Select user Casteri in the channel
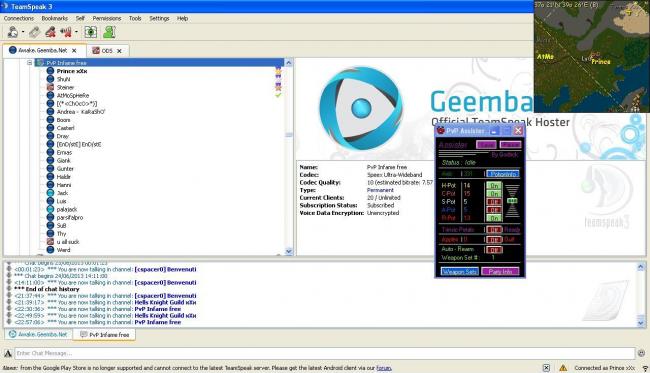Viewport: 650px width, 373px height. [x=65, y=128]
